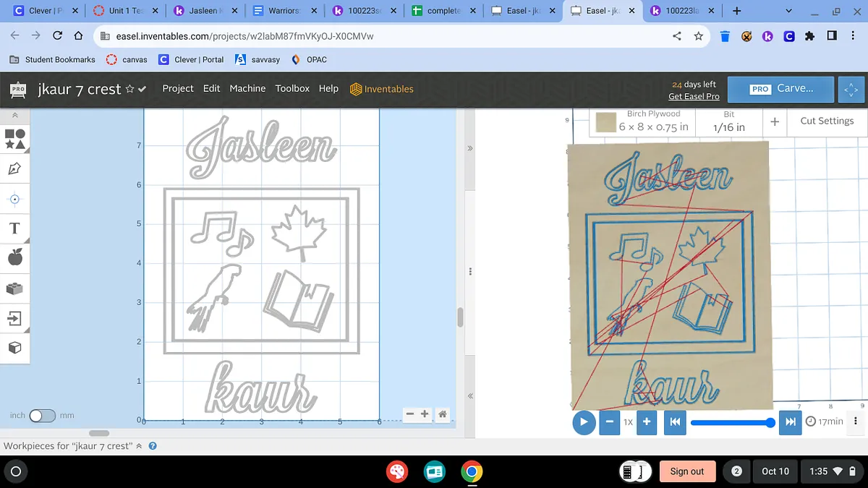The height and width of the screenshot is (488, 868).
Task: Star the jkaur 7 crest project
Action: click(x=129, y=89)
